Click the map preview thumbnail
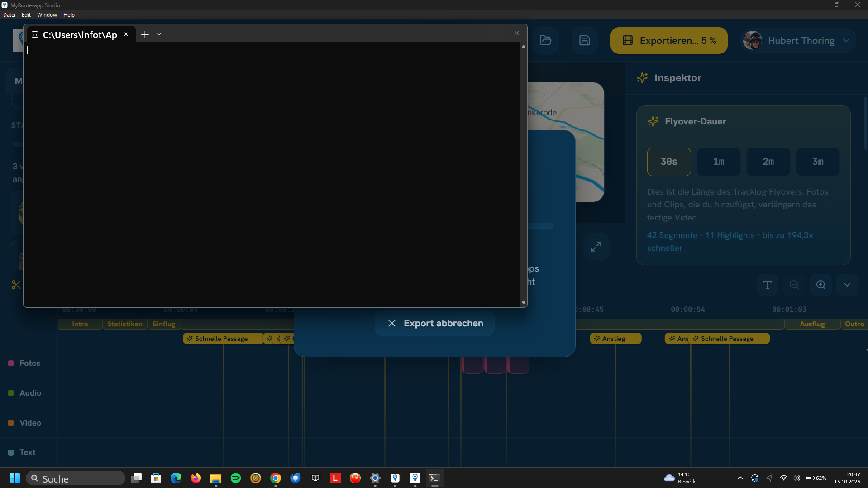Viewport: 868px width, 488px height. (566, 106)
